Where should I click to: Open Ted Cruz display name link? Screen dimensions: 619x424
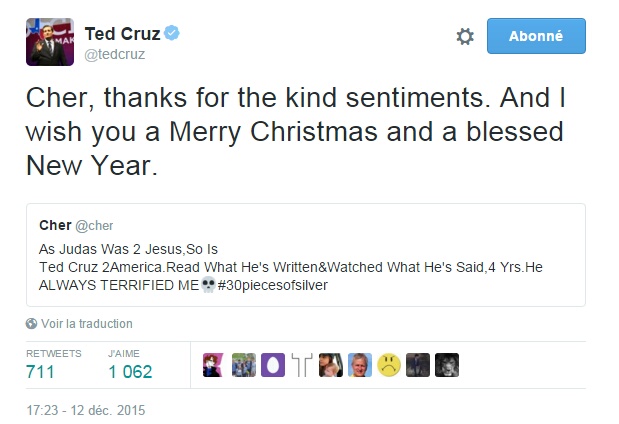pos(122,34)
